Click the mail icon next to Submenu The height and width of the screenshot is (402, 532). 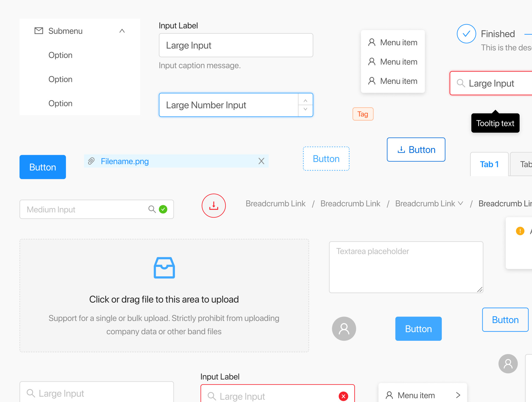(x=39, y=31)
